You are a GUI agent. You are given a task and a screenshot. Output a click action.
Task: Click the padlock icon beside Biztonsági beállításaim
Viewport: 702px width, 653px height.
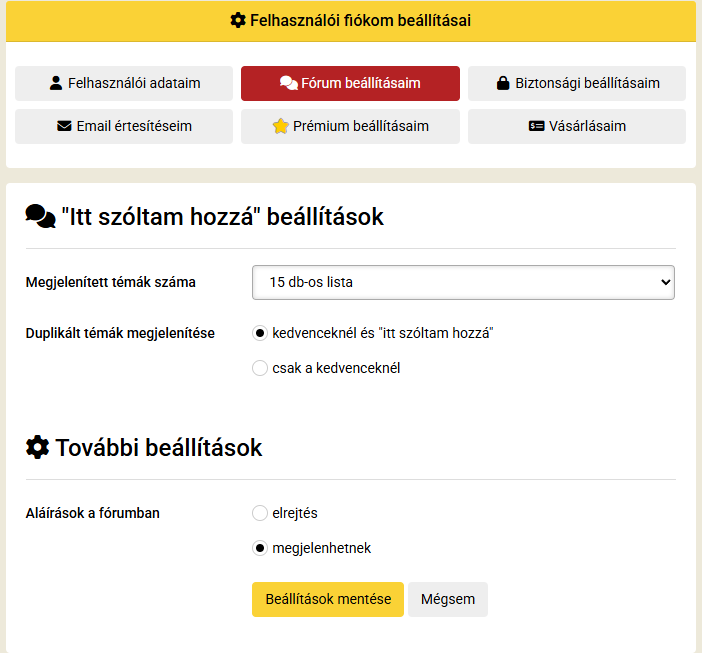[x=503, y=83]
